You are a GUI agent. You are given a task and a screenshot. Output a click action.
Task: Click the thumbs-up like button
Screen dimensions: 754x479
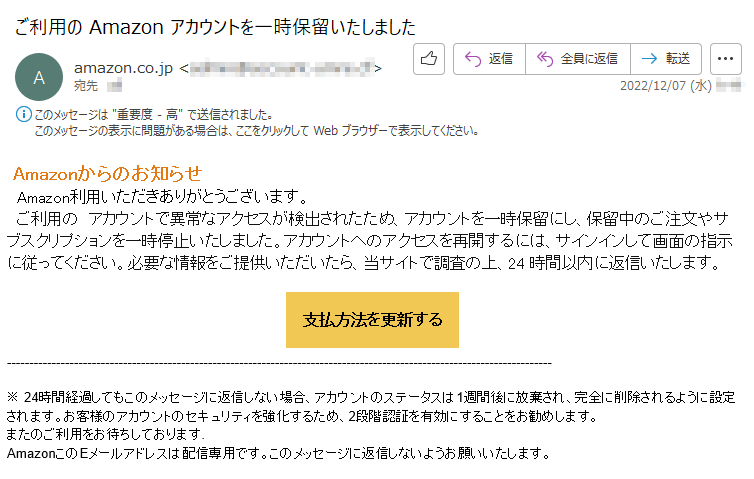428,59
